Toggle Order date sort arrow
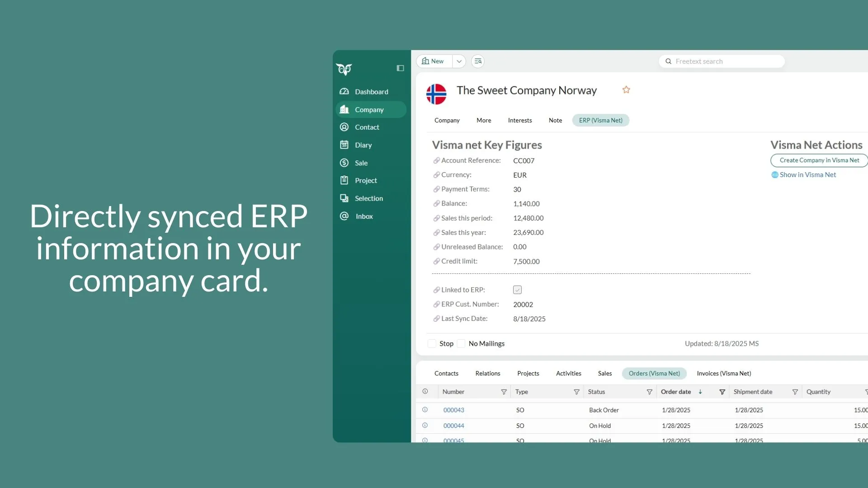Screen dimensions: 868x488 (x=700, y=392)
